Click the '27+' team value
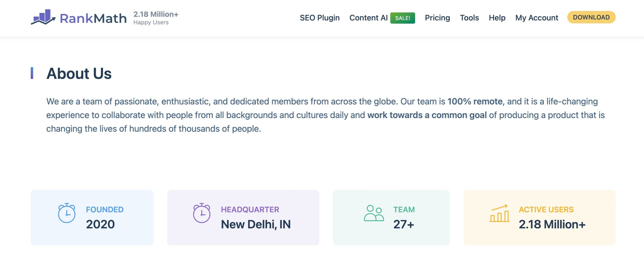 [404, 224]
